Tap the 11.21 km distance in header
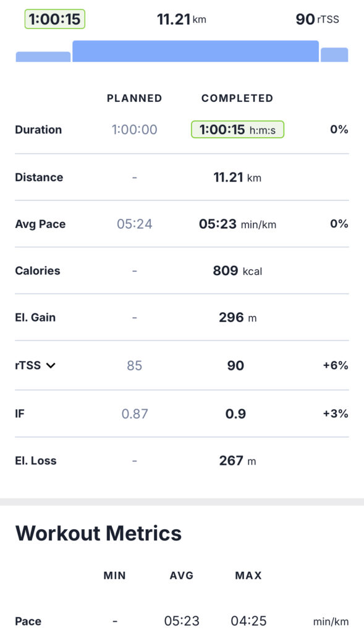Screen dimensions: 364x633 (182, 19)
